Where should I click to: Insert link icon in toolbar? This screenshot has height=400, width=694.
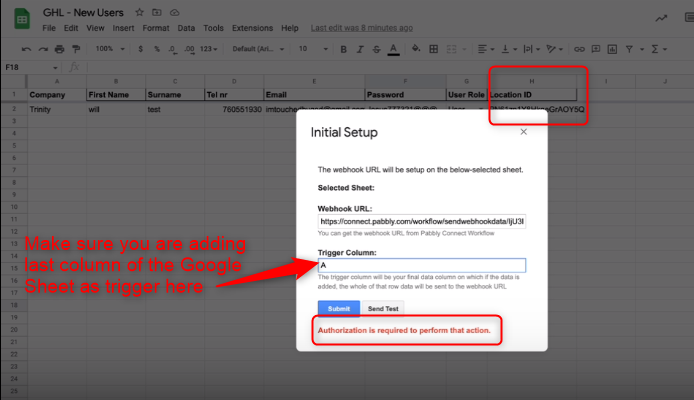pyautogui.click(x=579, y=49)
